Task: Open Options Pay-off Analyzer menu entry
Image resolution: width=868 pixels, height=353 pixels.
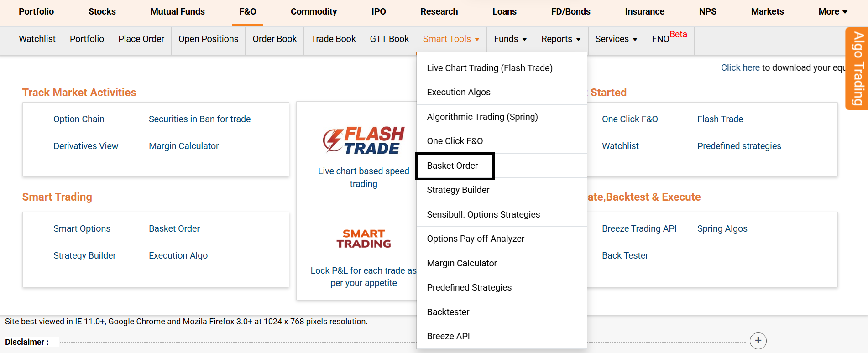Action: [475, 239]
